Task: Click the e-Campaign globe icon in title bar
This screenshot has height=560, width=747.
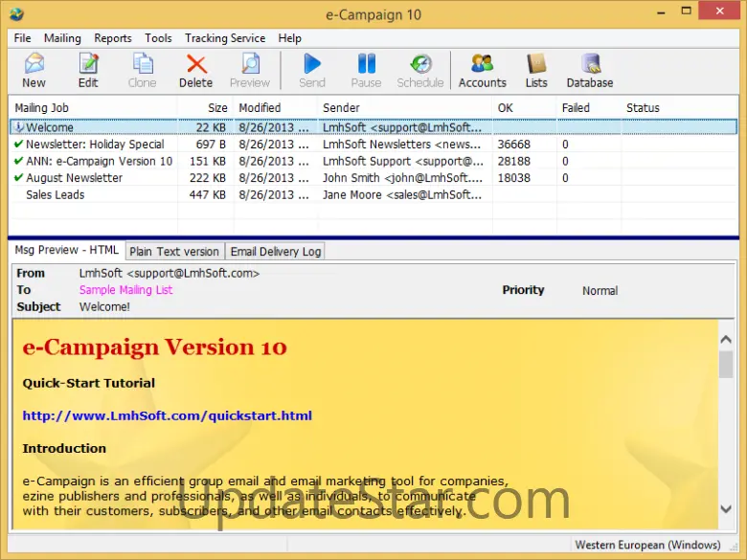Action: point(16,14)
